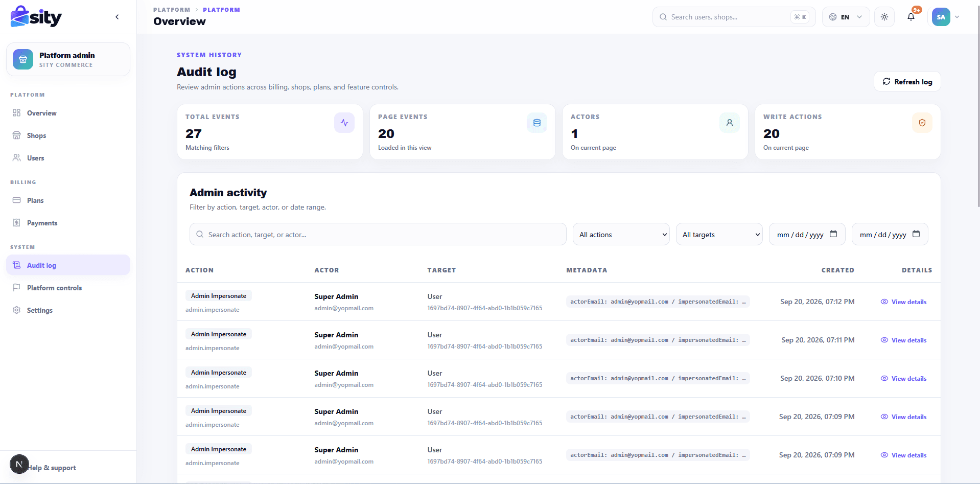Collapse the sidebar with the chevron arrow
Viewport: 980px width, 484px height.
pyautogui.click(x=117, y=17)
